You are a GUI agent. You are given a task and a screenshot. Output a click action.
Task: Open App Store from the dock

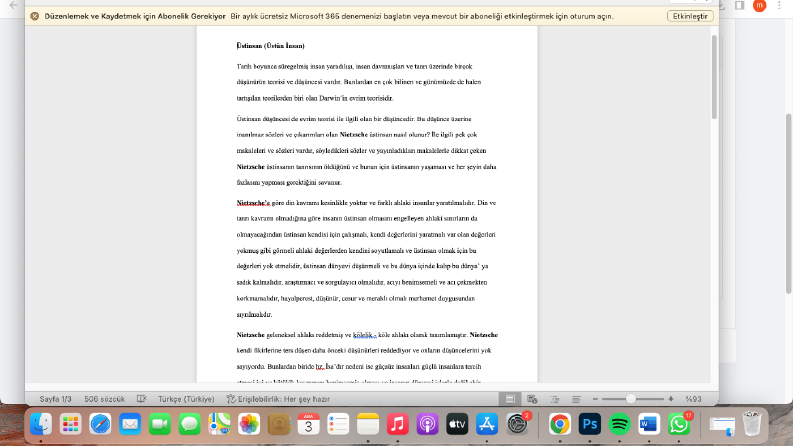487,424
